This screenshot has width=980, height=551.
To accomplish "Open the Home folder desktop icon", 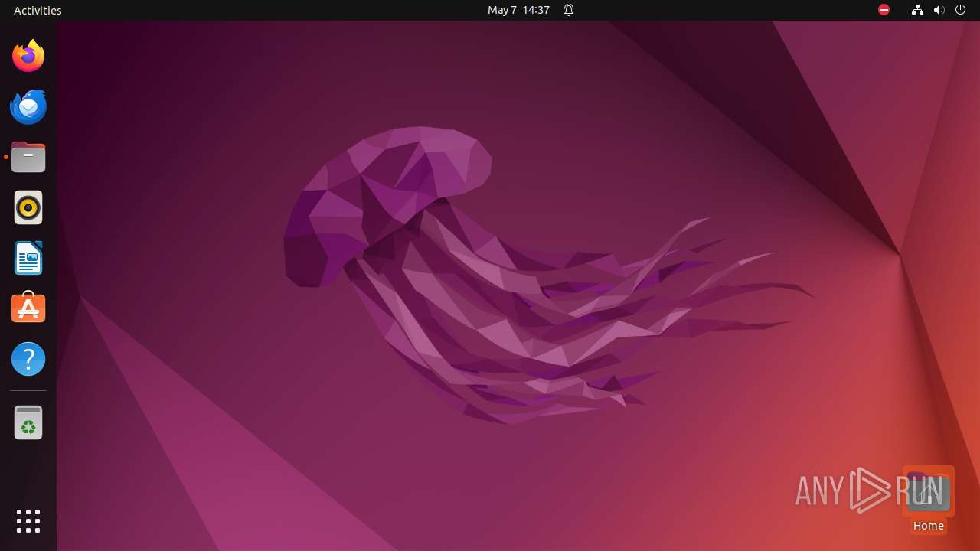I will (x=928, y=500).
